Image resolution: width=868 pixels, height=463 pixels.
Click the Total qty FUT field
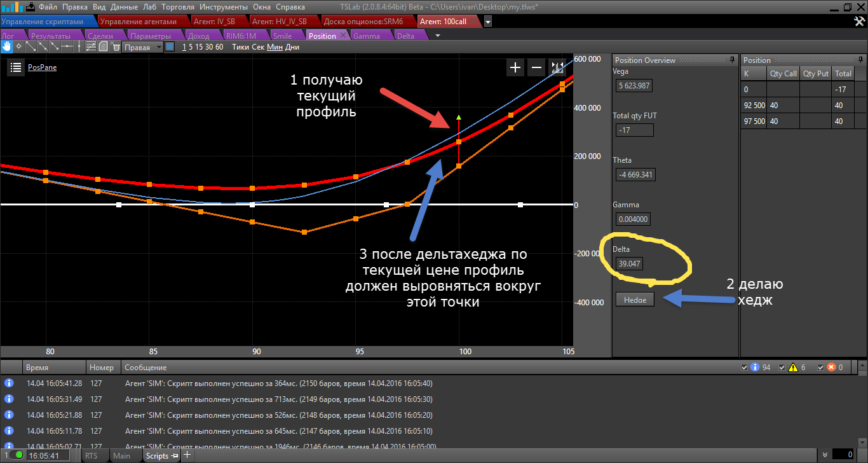click(634, 130)
